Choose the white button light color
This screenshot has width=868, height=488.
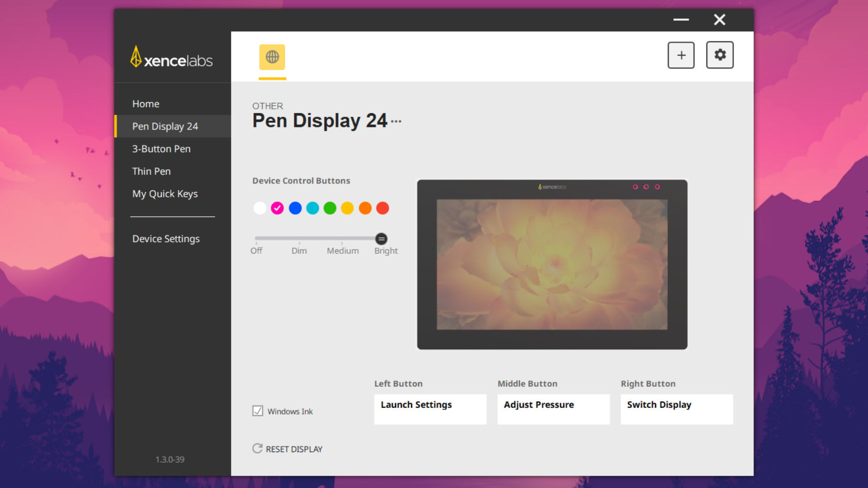click(260, 208)
